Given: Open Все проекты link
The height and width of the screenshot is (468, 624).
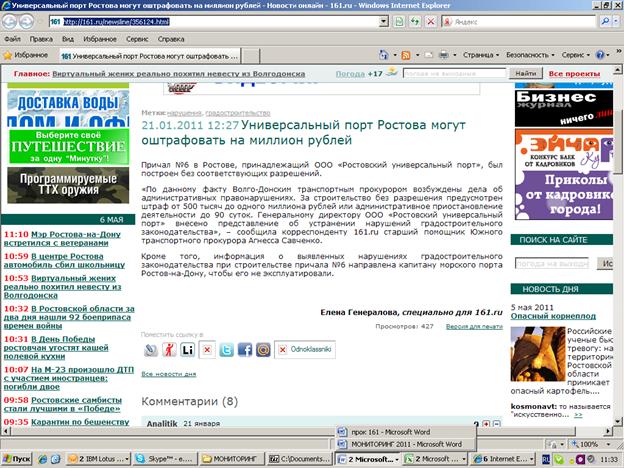Looking at the screenshot, I should point(574,74).
